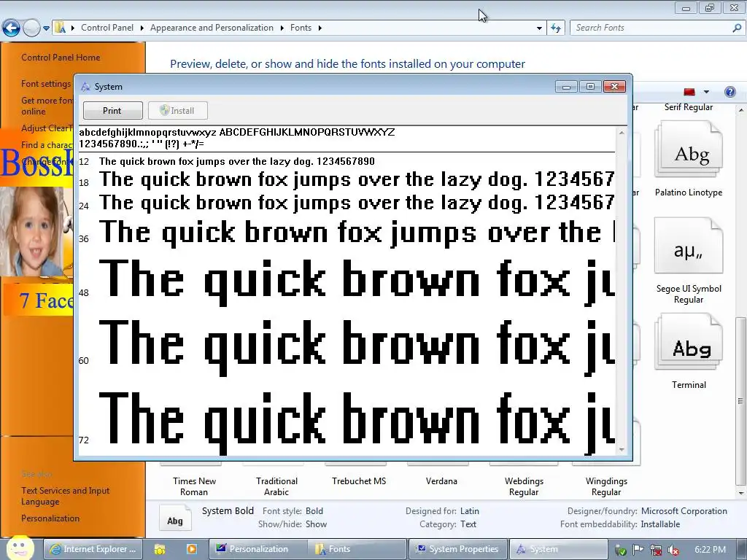747x560 pixels.
Task: Select Webdings Regular font label
Action: point(524,486)
